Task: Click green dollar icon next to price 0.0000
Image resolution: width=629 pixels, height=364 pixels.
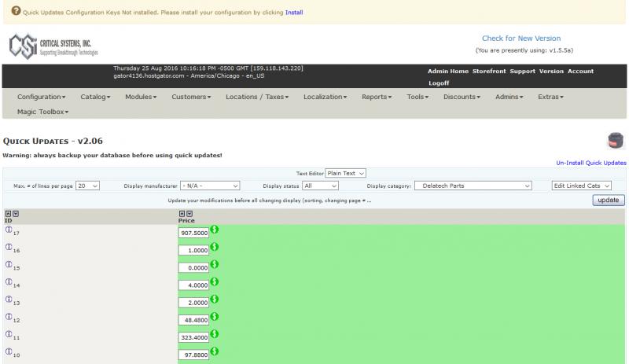Action: pos(215,264)
